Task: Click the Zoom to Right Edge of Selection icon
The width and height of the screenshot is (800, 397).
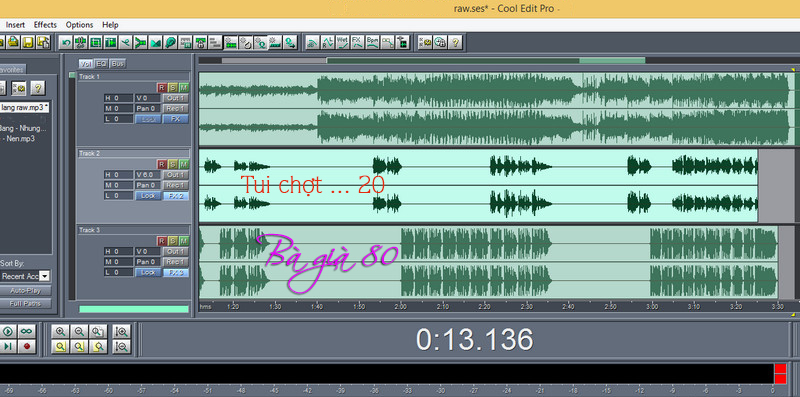Action: click(98, 347)
